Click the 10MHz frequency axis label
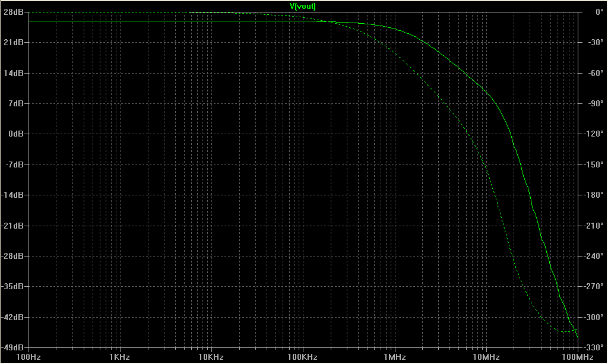Screen dimensions: 608x364 coord(486,357)
